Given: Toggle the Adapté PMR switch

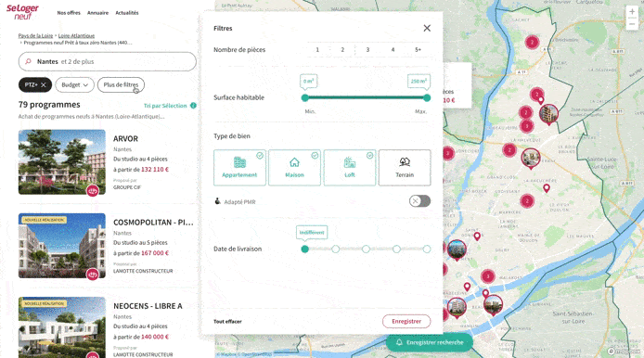Looking at the screenshot, I should [x=419, y=201].
